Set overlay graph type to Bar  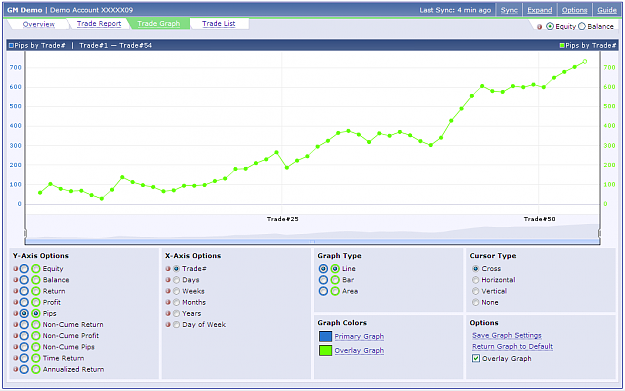(x=335, y=280)
